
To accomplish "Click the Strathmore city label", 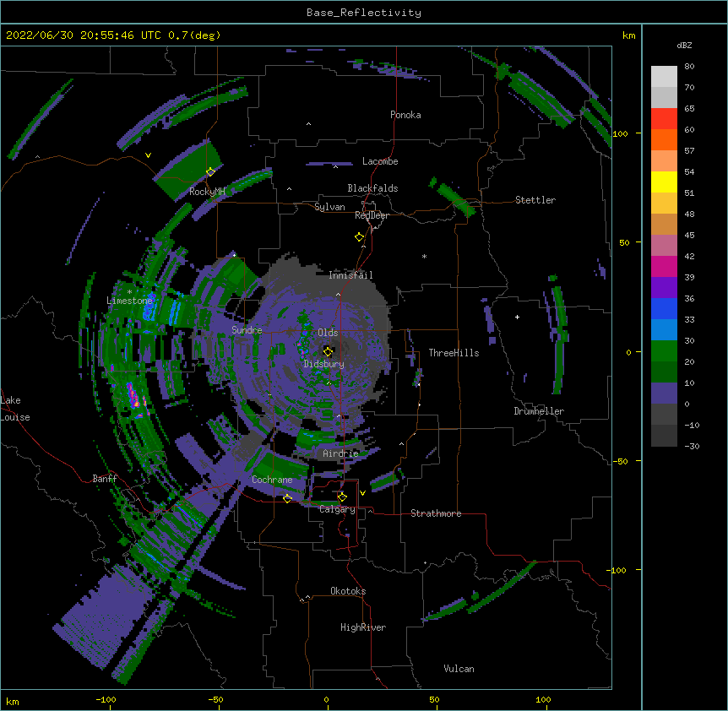I will (436, 513).
